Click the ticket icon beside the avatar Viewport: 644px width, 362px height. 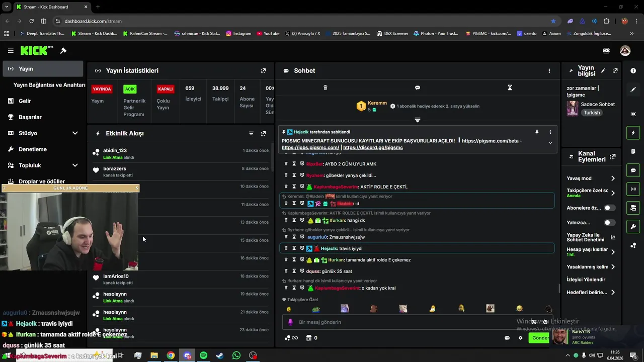(606, 51)
